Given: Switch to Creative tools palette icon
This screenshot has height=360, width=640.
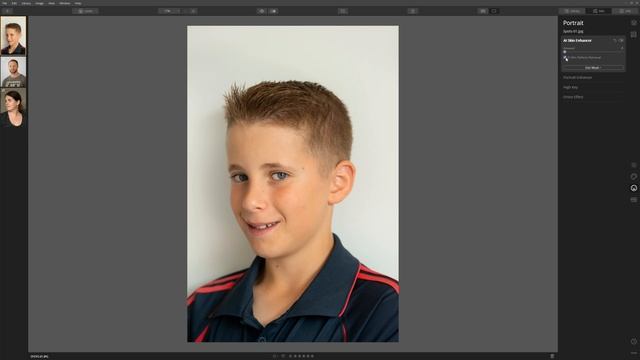Looking at the screenshot, I should (633, 176).
